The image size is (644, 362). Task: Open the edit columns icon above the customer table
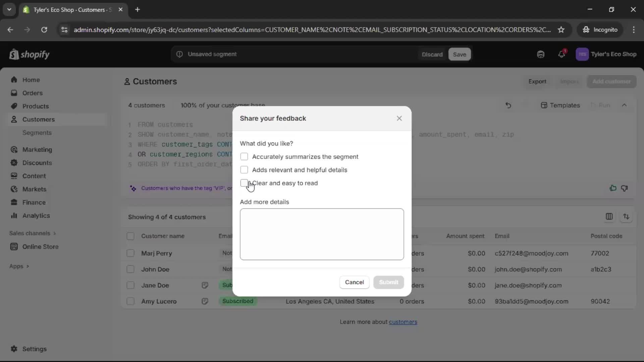609,217
